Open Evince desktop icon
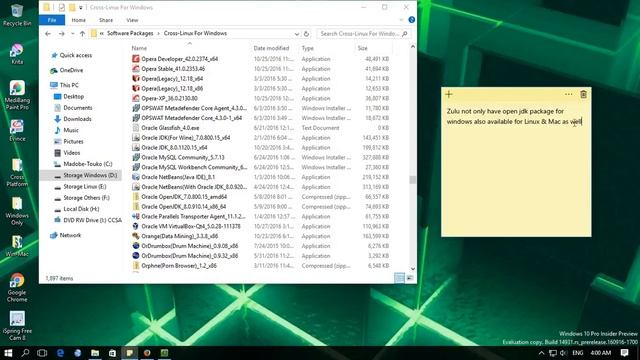640x360 pixels. coord(17,131)
